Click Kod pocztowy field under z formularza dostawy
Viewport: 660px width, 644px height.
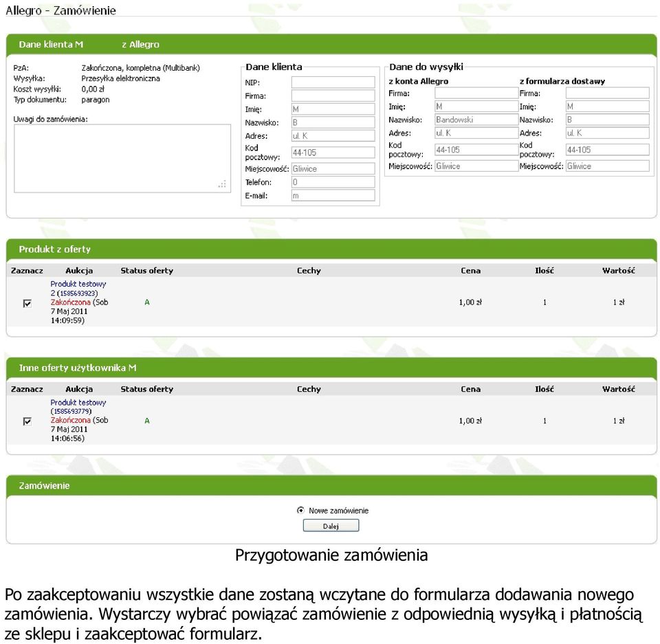tap(607, 149)
